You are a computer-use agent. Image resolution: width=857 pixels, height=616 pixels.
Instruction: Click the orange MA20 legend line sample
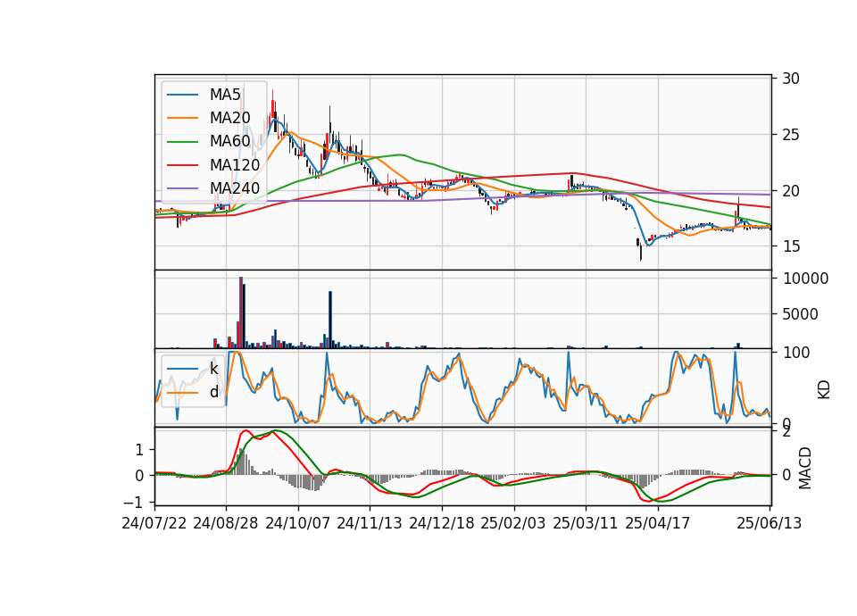[x=182, y=118]
